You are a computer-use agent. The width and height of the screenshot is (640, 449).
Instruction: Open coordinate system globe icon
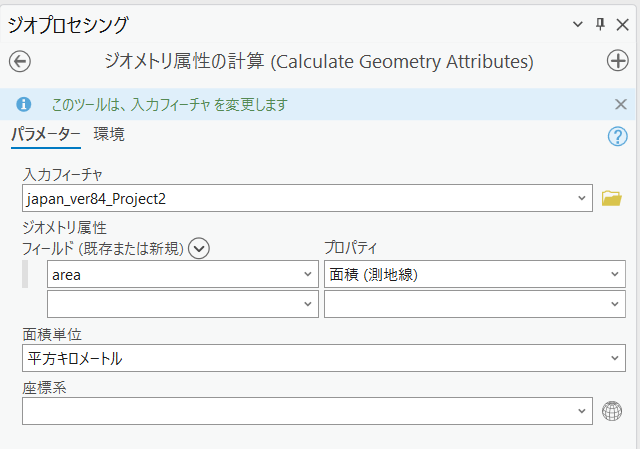612,411
